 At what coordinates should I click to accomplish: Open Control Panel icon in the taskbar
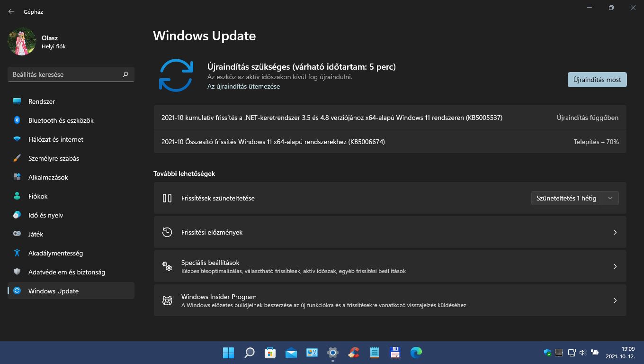[x=312, y=353]
